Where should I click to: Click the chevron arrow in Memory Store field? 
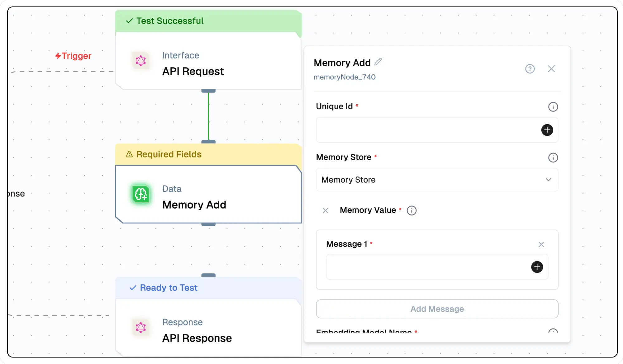click(548, 180)
